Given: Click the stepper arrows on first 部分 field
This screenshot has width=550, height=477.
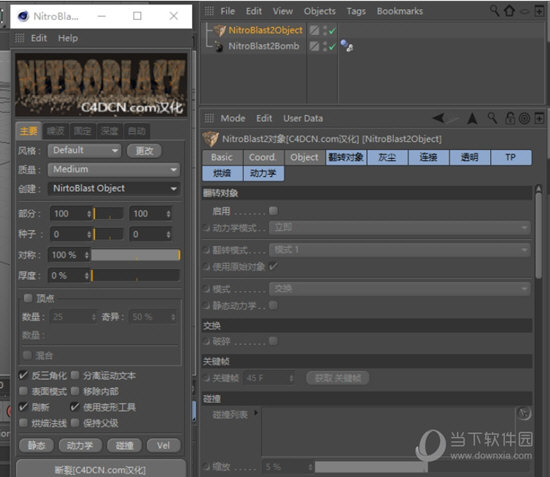Looking at the screenshot, I should click(89, 214).
